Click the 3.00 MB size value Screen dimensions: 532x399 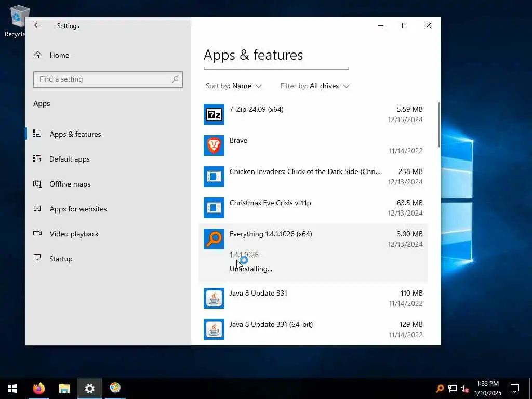click(409, 234)
